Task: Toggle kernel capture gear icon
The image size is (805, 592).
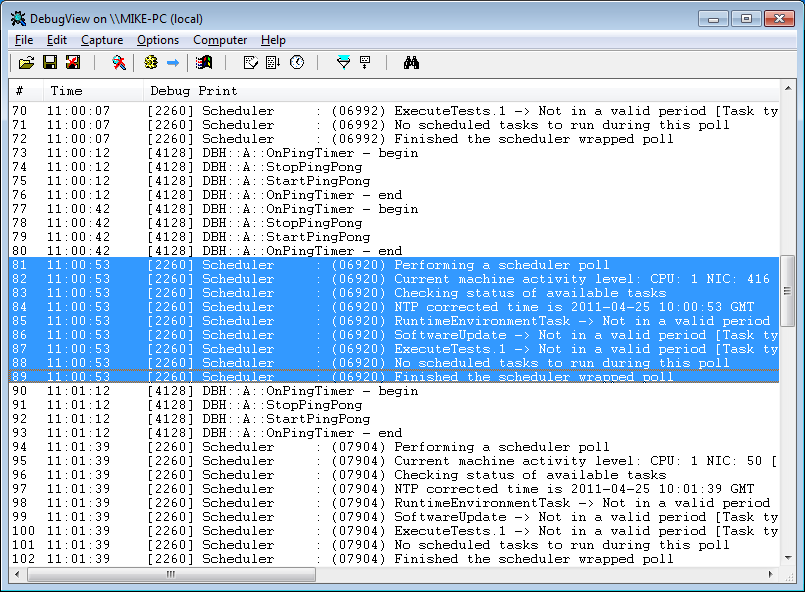Action: pyautogui.click(x=151, y=63)
